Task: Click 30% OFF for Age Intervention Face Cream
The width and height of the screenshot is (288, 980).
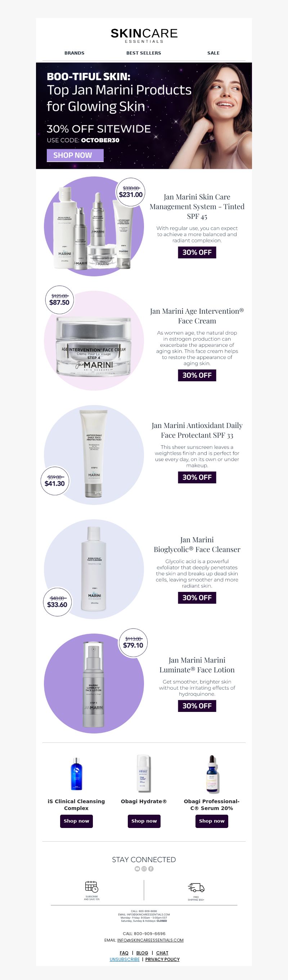Action: coord(197,375)
